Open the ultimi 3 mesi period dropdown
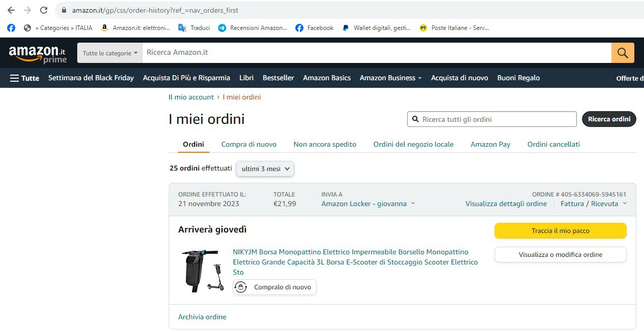The width and height of the screenshot is (644, 332). tap(265, 169)
